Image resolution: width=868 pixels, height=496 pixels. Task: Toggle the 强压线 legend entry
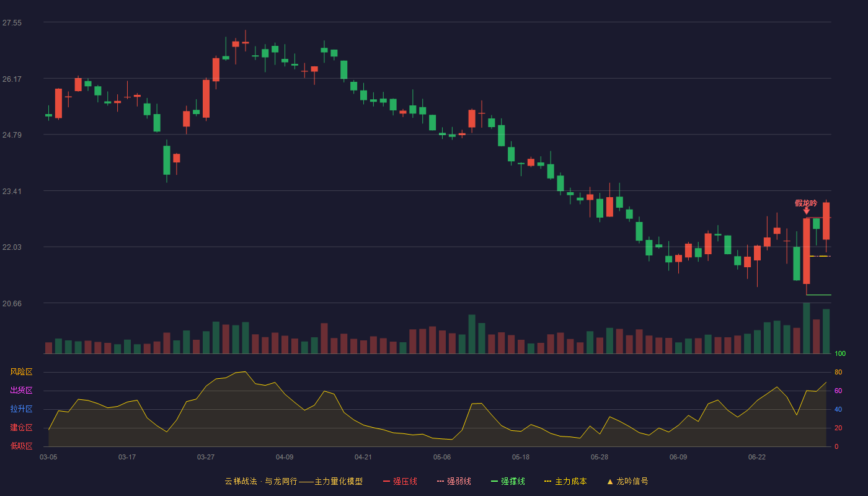pos(400,481)
